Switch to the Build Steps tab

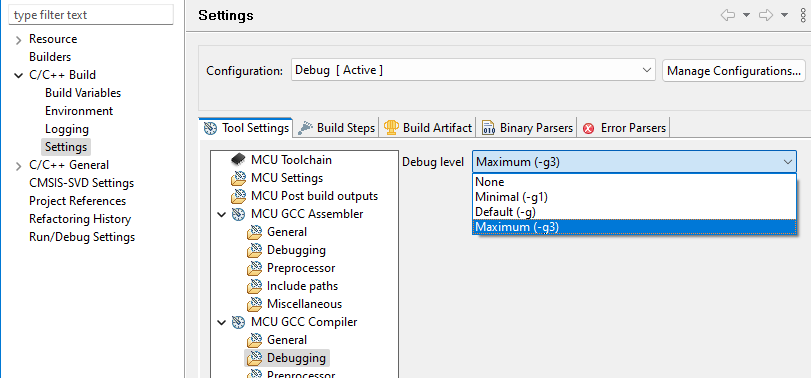pos(337,128)
